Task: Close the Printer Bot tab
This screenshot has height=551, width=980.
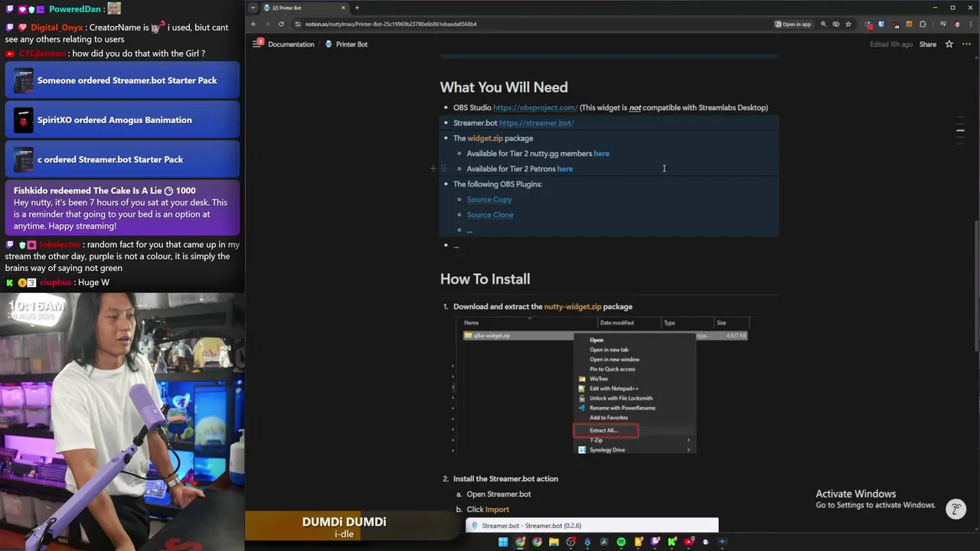Action: (x=343, y=8)
